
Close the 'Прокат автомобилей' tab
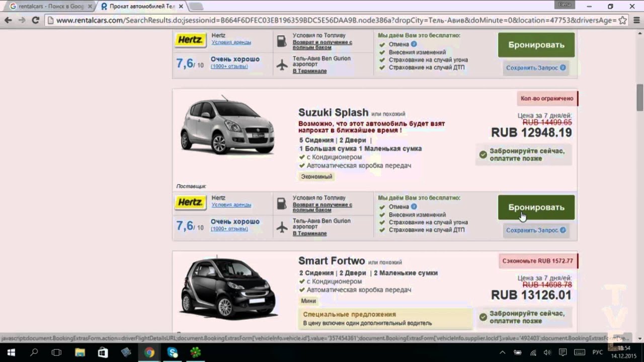(x=180, y=7)
